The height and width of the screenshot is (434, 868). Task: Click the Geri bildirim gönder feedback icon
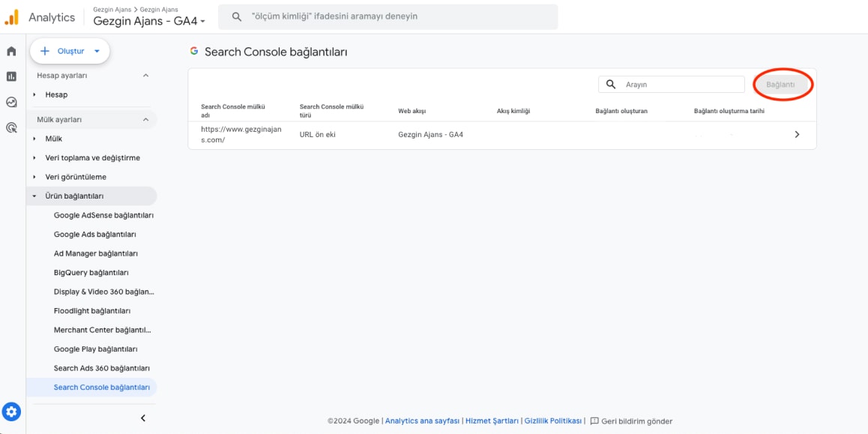tap(594, 421)
